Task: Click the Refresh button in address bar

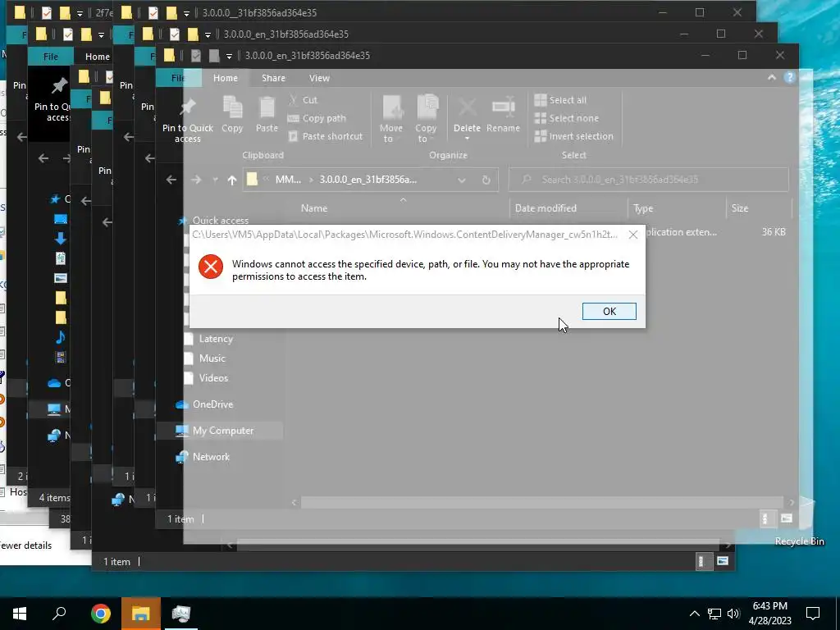Action: (x=486, y=180)
